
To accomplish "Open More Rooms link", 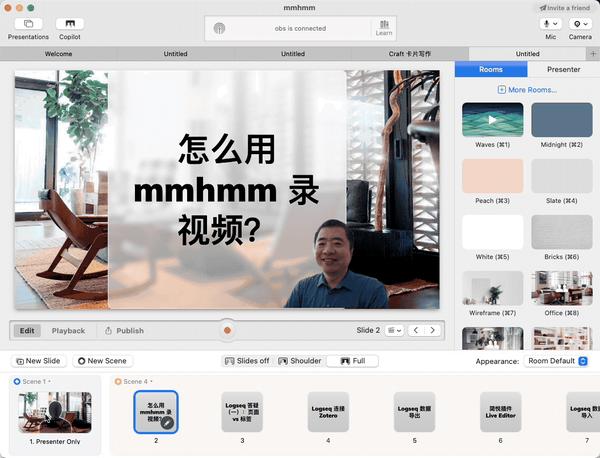I will coord(527,90).
